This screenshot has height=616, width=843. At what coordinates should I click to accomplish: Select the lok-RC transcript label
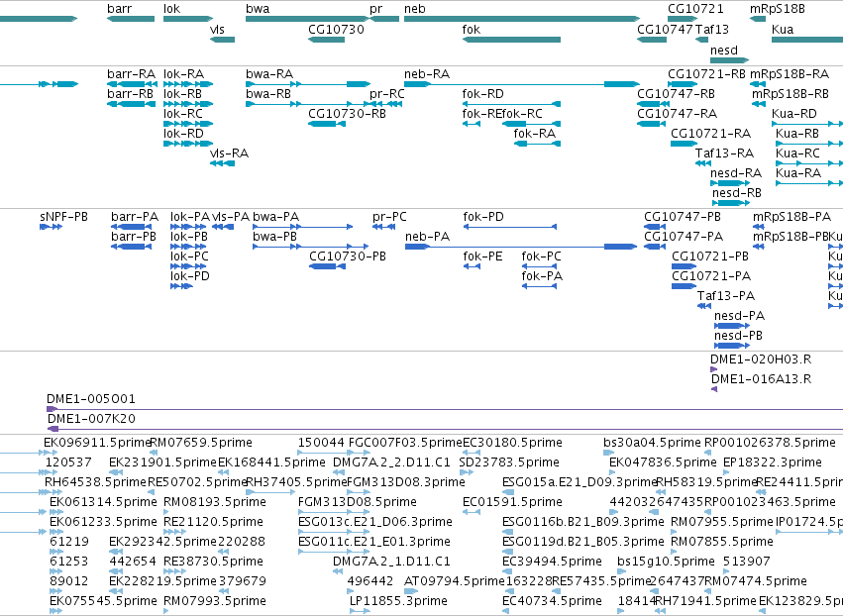(183, 114)
